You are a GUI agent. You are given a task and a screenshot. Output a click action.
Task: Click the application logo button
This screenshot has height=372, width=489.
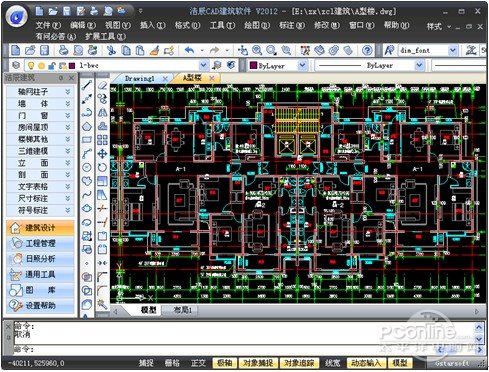coord(17,17)
